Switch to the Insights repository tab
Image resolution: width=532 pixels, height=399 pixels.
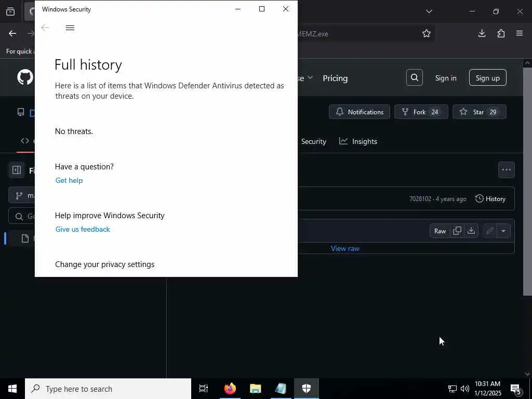pos(358,141)
